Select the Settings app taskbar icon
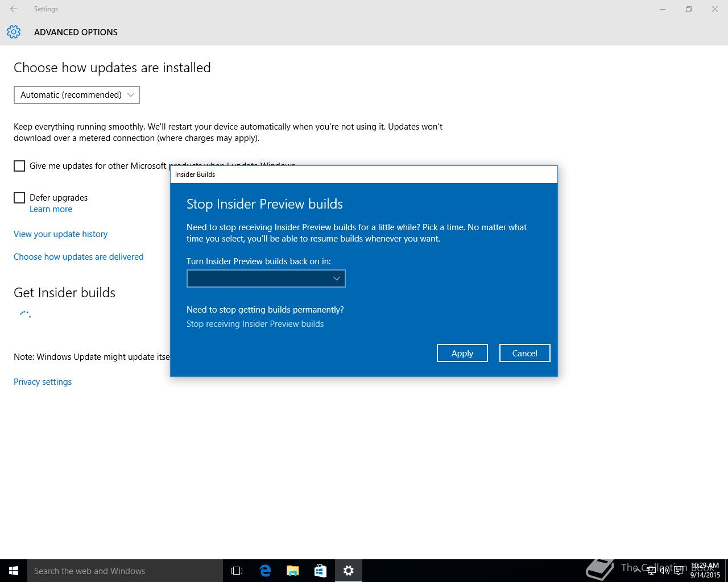Viewport: 728px width, 582px height. point(349,571)
